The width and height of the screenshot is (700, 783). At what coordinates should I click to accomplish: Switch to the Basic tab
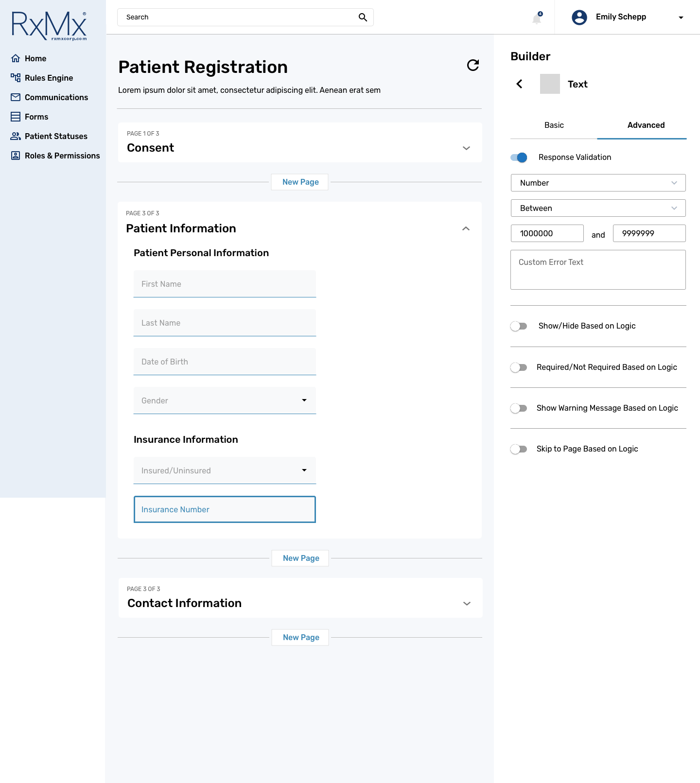click(x=554, y=125)
